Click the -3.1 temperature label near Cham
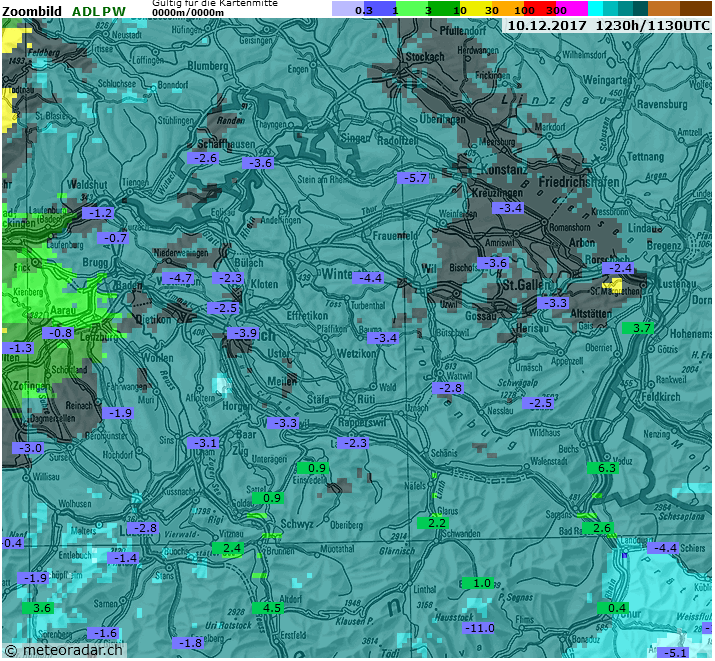 203,443
